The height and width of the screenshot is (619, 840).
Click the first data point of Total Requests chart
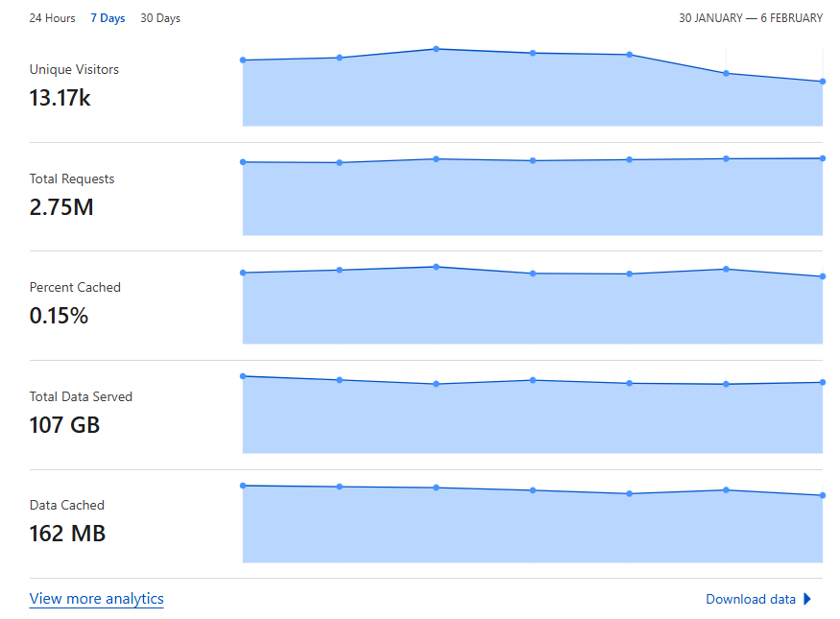243,162
